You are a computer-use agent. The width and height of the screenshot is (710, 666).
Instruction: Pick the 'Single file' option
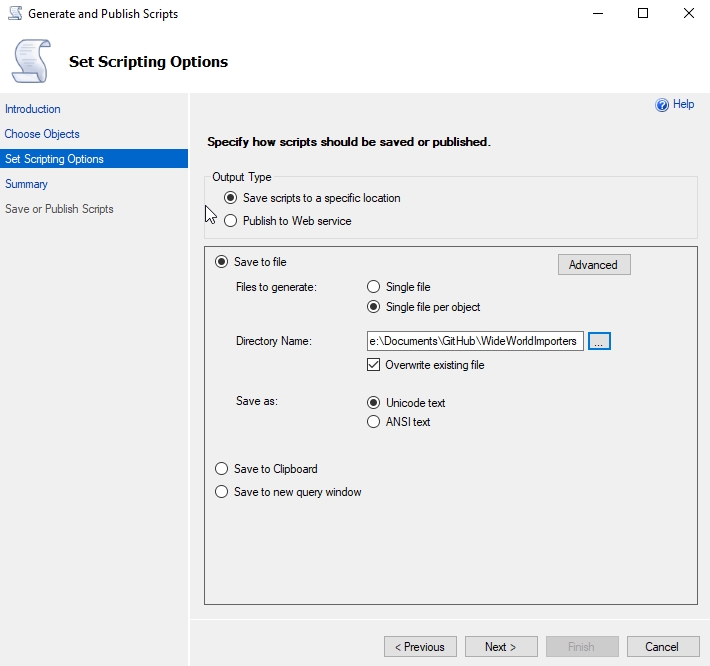pos(374,287)
